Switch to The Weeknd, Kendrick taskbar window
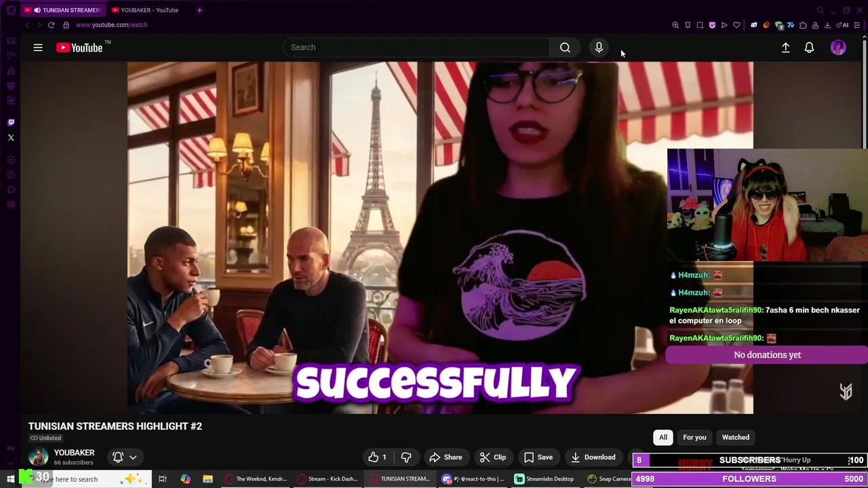The width and height of the screenshot is (868, 488). coord(256,479)
